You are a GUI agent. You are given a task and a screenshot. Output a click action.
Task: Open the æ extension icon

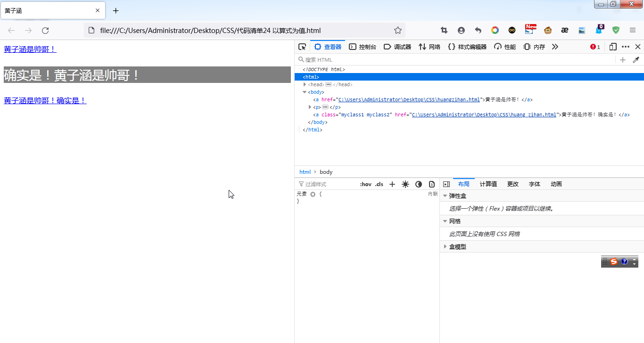[x=565, y=30]
